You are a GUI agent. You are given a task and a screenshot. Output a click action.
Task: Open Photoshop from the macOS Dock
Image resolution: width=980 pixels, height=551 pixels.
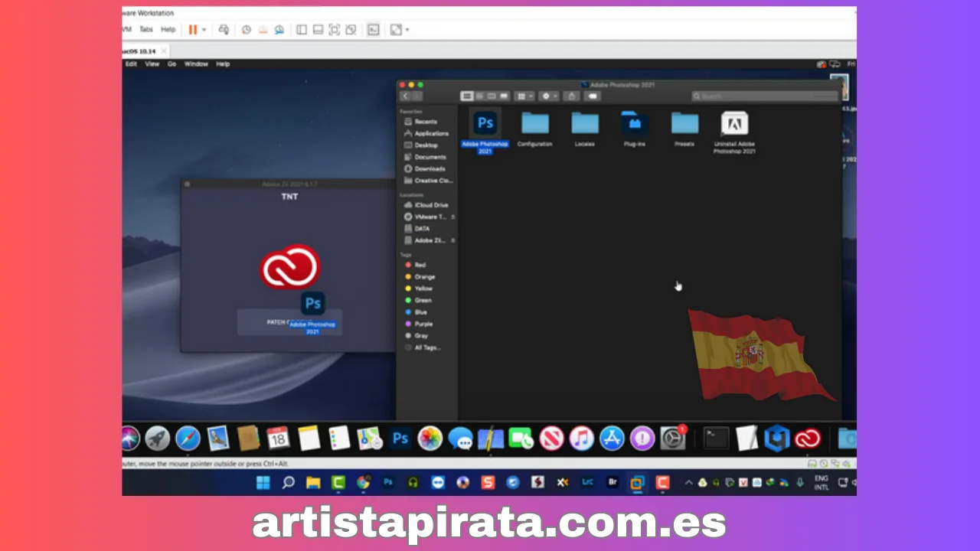coord(400,439)
